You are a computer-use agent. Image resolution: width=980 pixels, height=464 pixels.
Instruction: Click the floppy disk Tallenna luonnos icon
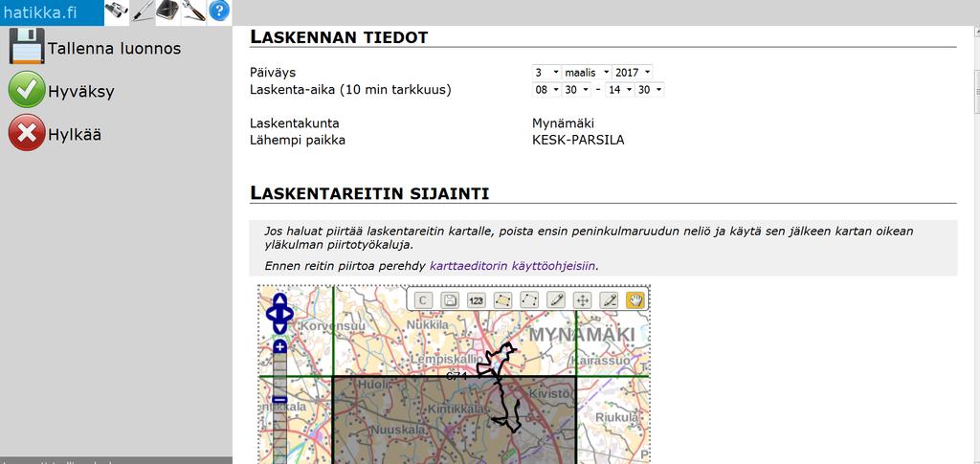tap(27, 46)
